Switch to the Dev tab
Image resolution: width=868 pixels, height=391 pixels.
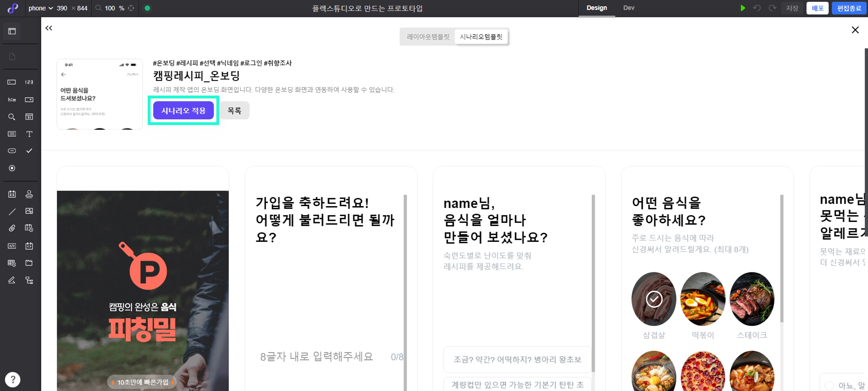click(x=629, y=8)
